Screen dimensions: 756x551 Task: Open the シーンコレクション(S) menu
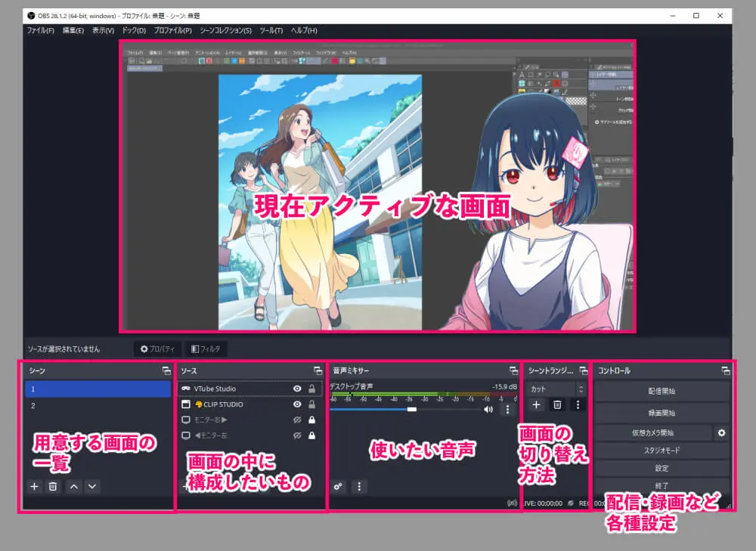coord(225,30)
